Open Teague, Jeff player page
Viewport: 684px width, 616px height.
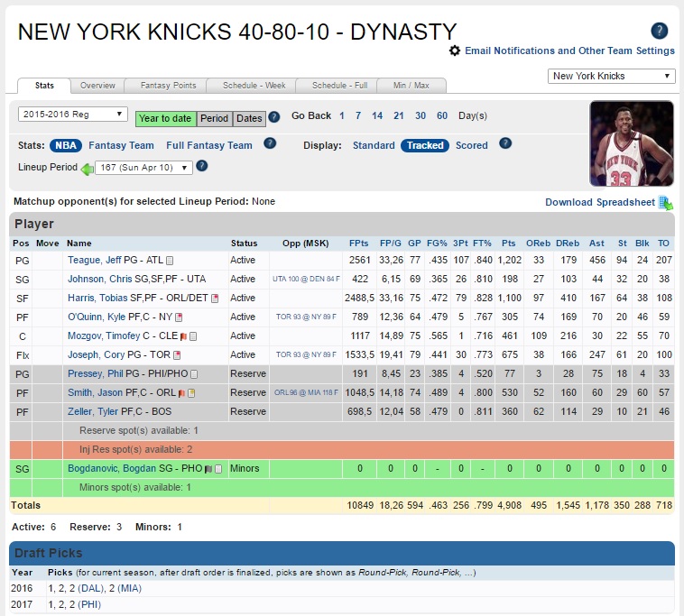[95, 261]
